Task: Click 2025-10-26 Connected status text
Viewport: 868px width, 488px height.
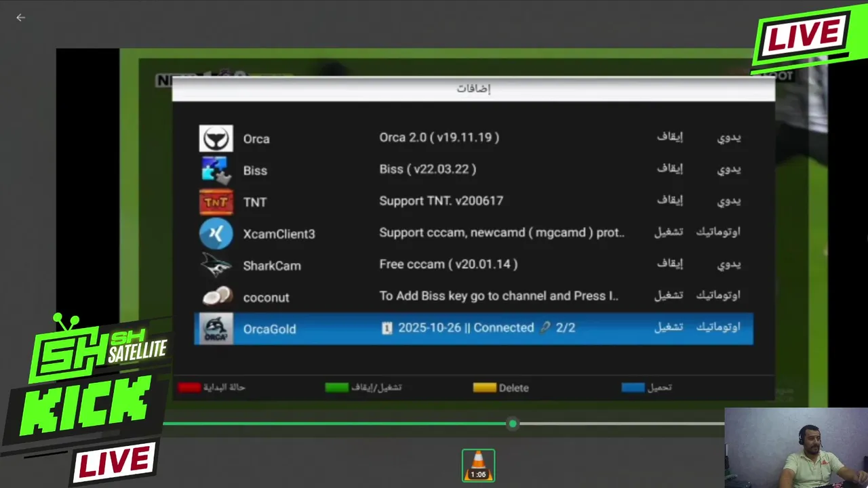Action: tap(478, 328)
